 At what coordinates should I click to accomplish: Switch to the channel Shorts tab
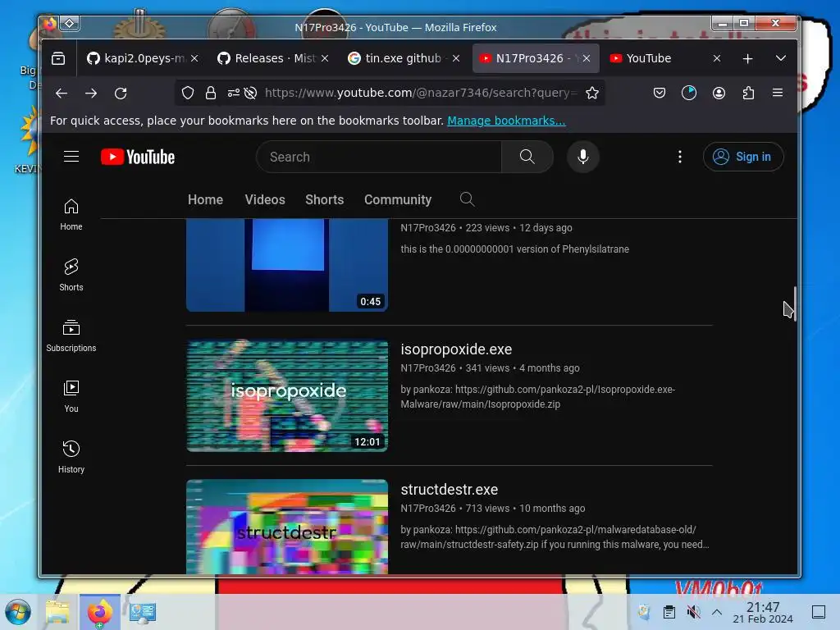324,199
